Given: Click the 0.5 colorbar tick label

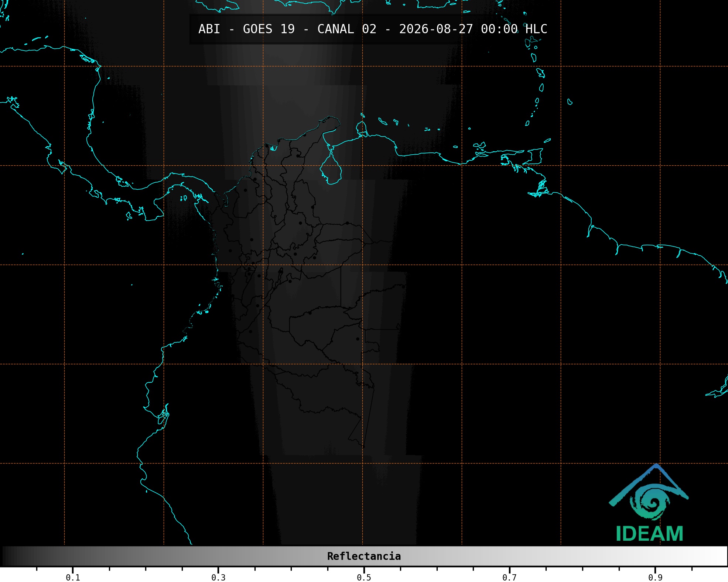Looking at the screenshot, I should click(x=364, y=578).
